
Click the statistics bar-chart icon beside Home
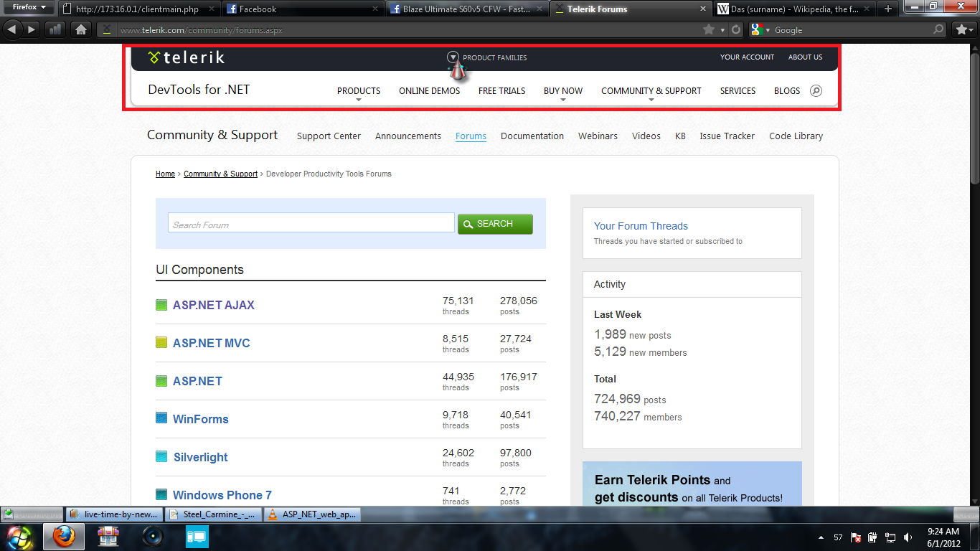coord(55,29)
